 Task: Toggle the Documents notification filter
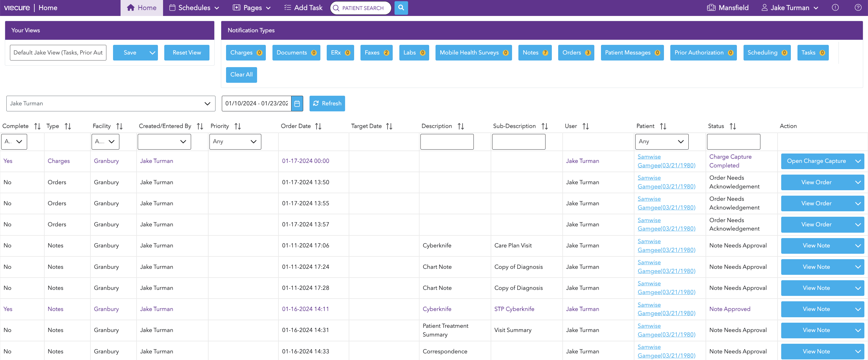pyautogui.click(x=296, y=52)
